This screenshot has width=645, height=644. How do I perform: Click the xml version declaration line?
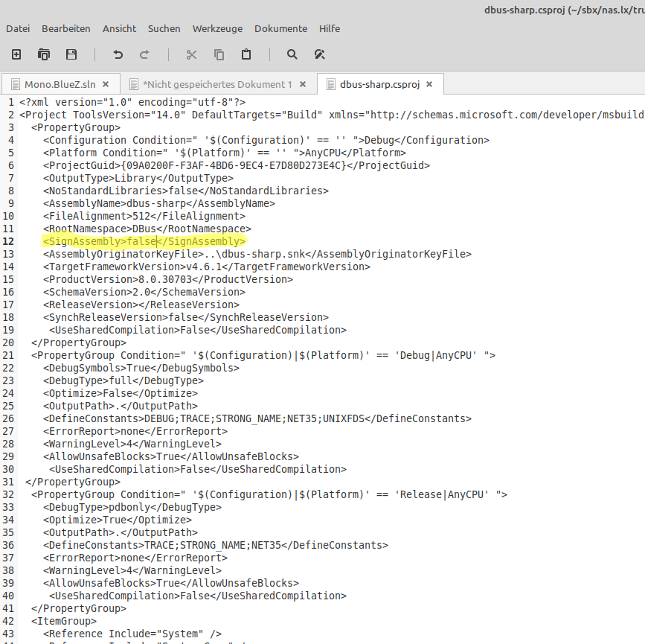(x=132, y=102)
